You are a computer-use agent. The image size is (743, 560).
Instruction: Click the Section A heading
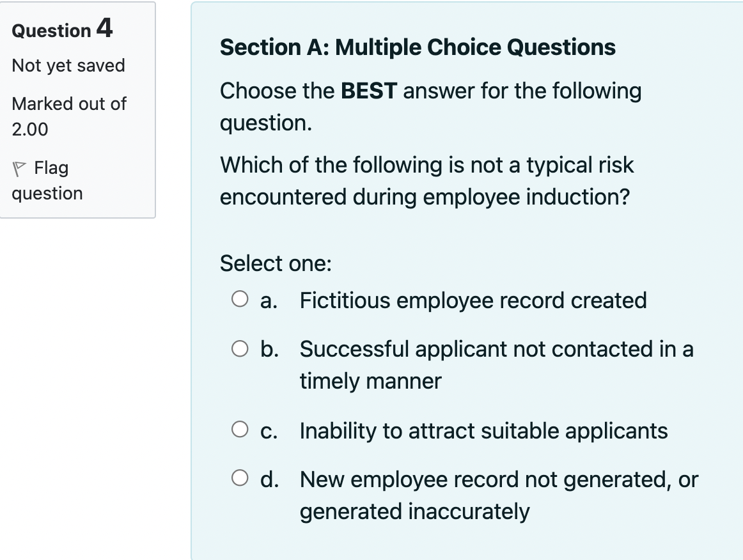pos(418,47)
